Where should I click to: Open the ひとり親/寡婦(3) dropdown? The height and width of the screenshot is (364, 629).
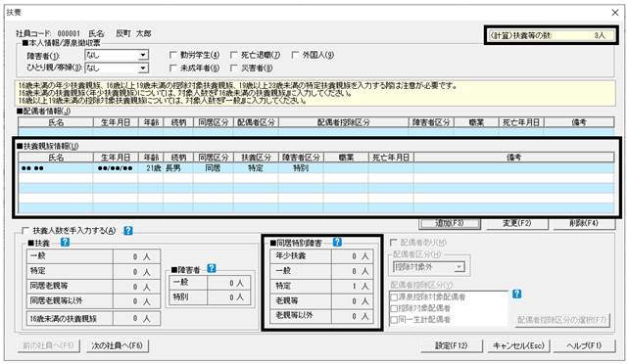143,68
